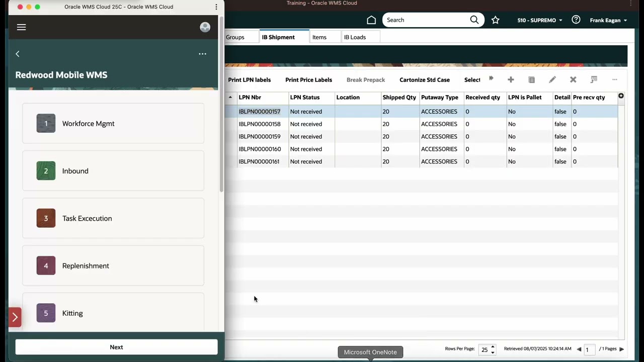Delete record with the X icon

click(573, 79)
